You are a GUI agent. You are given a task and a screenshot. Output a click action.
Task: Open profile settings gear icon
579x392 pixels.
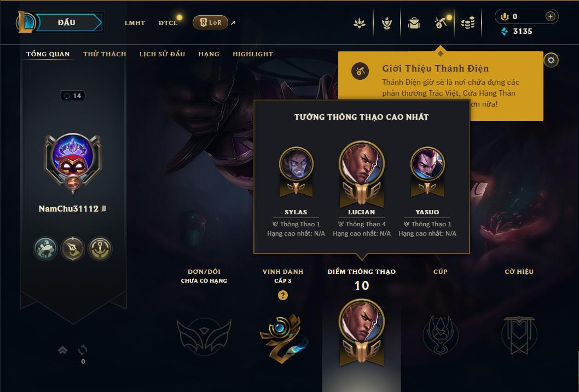point(551,60)
